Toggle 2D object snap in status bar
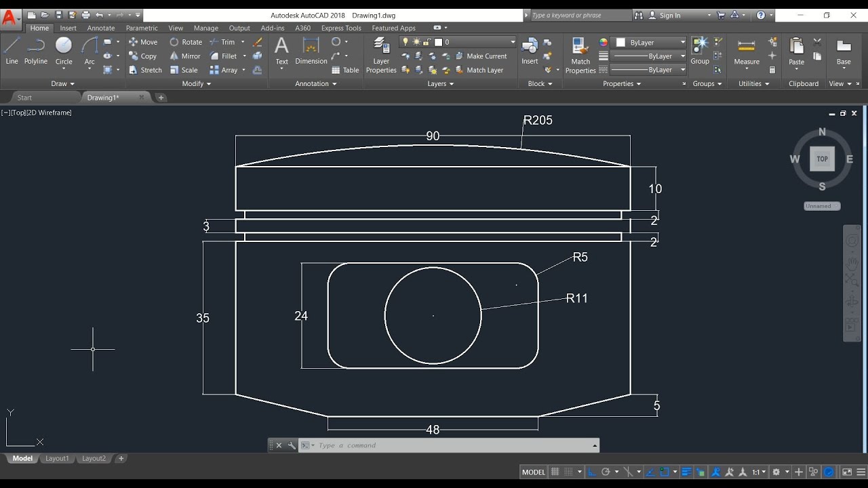Screen dimensions: 868x488 click(665, 472)
